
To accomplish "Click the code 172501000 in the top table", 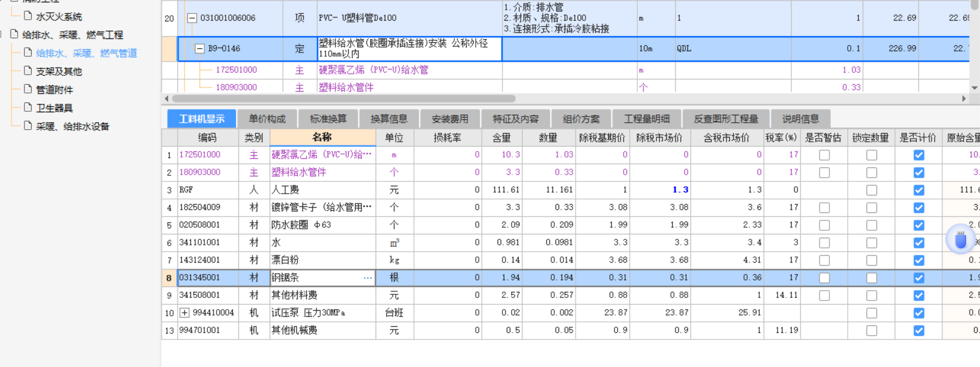I will click(x=236, y=70).
